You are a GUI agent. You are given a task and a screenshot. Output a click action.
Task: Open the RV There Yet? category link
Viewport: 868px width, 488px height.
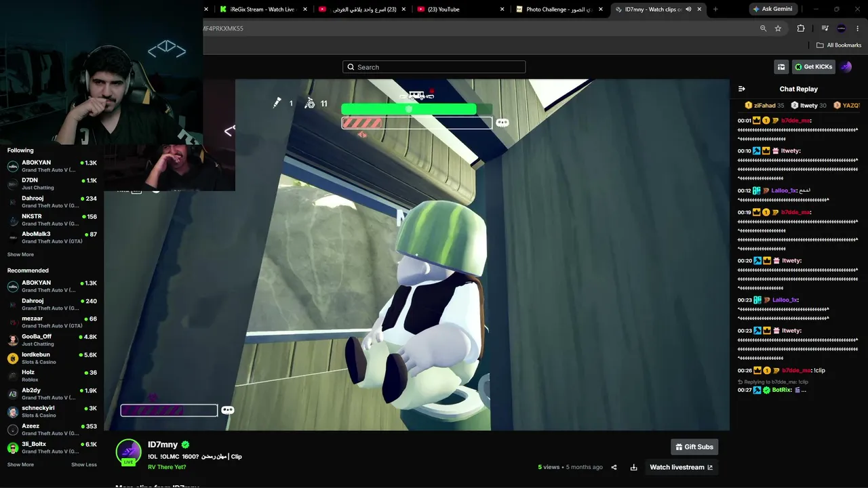tap(167, 467)
